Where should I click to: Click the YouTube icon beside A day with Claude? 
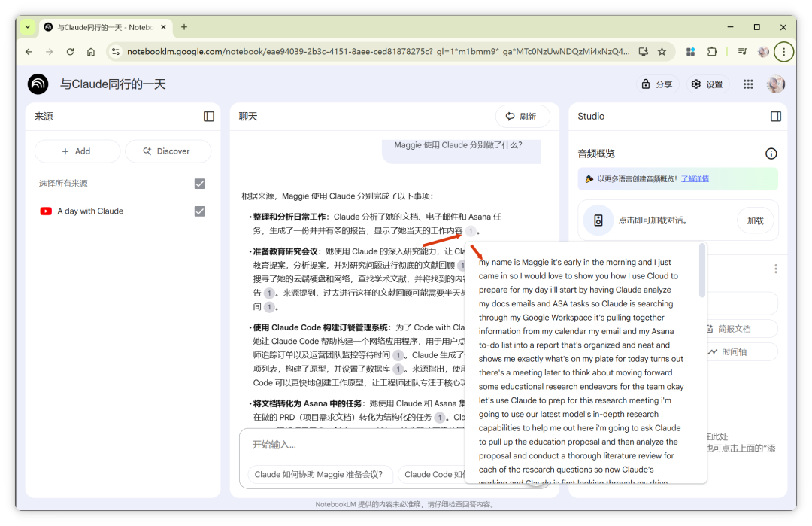pos(46,211)
